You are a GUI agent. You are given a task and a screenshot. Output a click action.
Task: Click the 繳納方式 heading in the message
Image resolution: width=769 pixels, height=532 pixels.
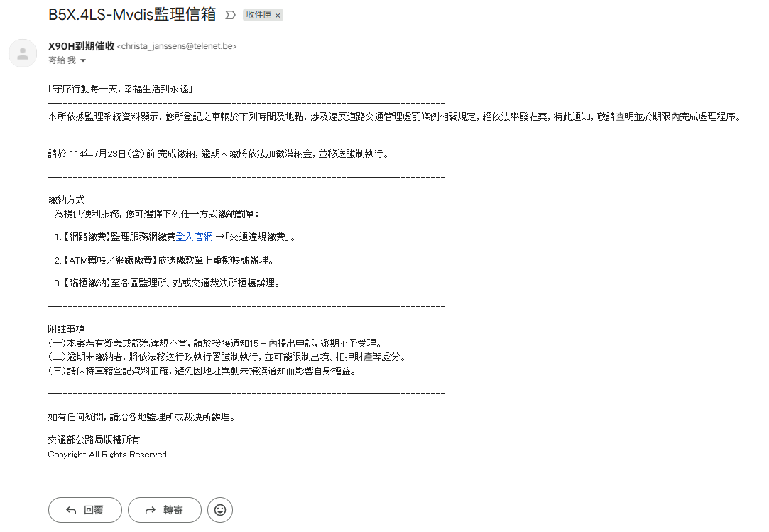pyautogui.click(x=66, y=200)
